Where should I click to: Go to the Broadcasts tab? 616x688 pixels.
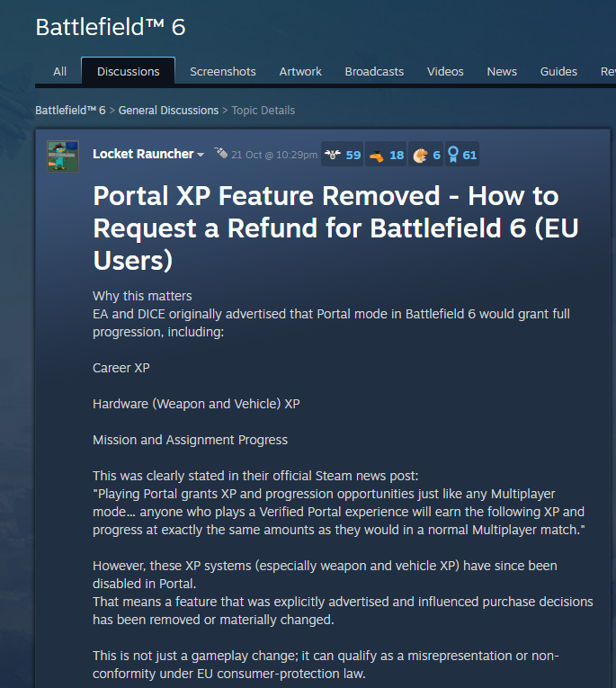[x=374, y=72]
